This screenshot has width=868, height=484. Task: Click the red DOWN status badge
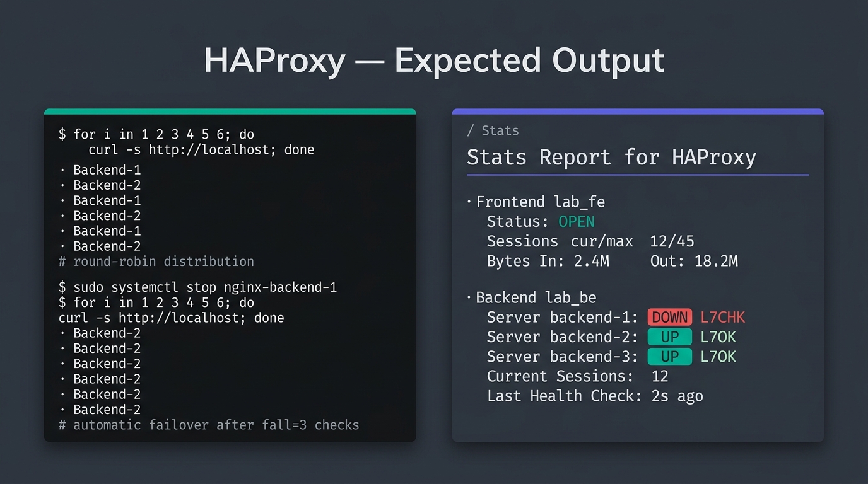(669, 317)
